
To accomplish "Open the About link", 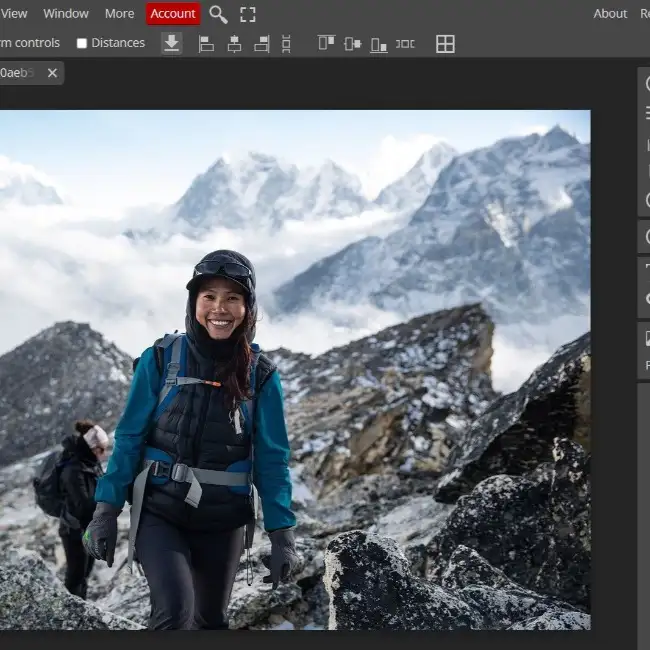I will click(x=610, y=14).
